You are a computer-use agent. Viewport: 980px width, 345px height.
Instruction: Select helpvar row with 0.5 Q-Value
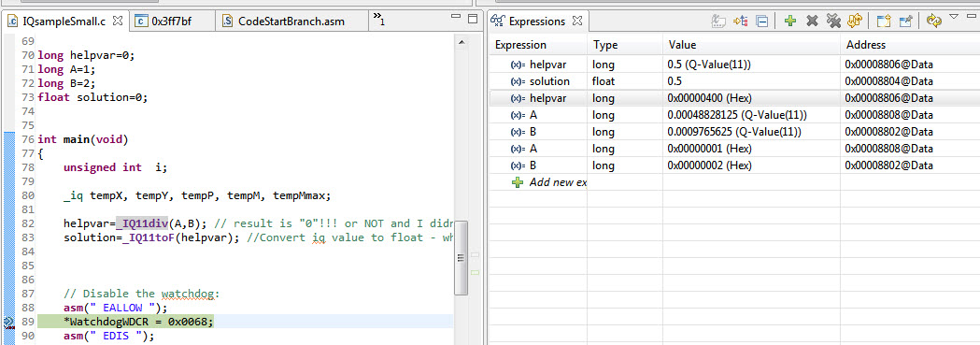pyautogui.click(x=734, y=65)
